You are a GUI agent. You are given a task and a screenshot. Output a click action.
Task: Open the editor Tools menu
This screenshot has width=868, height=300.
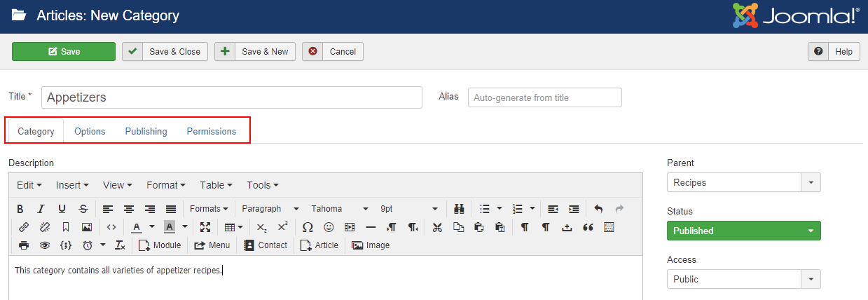(263, 185)
